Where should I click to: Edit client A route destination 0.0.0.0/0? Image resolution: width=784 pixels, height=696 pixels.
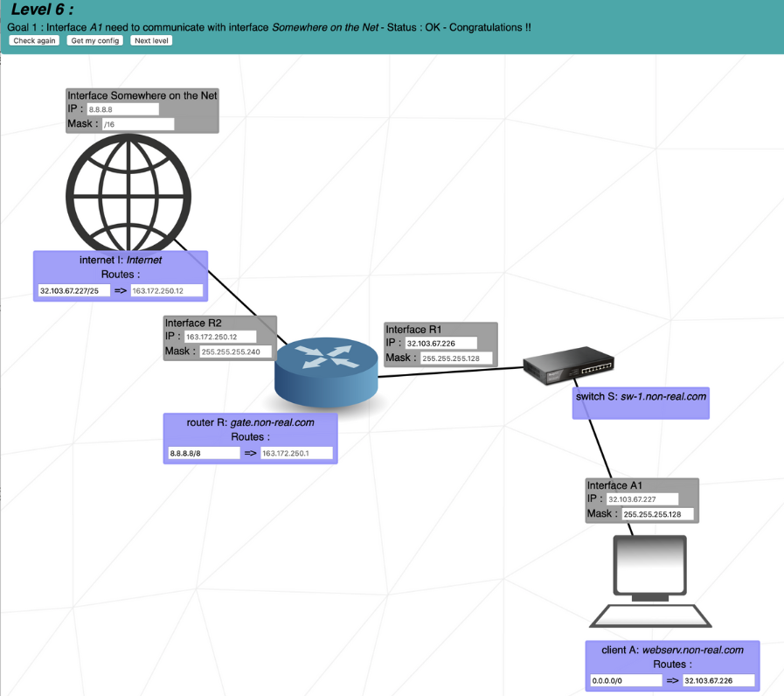[626, 680]
